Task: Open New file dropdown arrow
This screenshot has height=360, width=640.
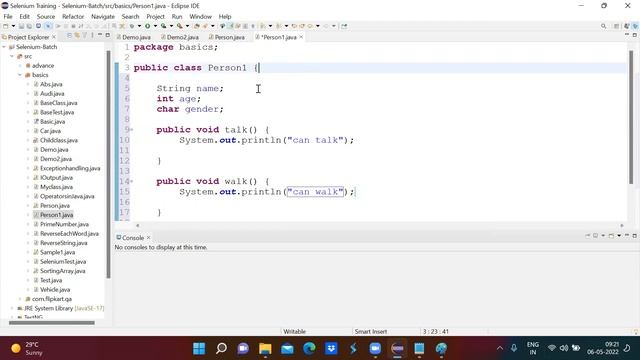Action: point(13,26)
